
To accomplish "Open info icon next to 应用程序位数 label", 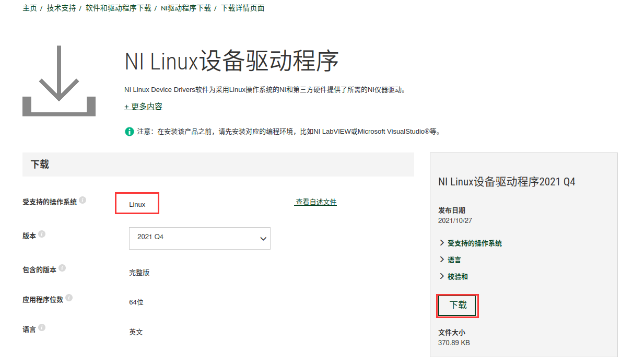I will 69,298.
